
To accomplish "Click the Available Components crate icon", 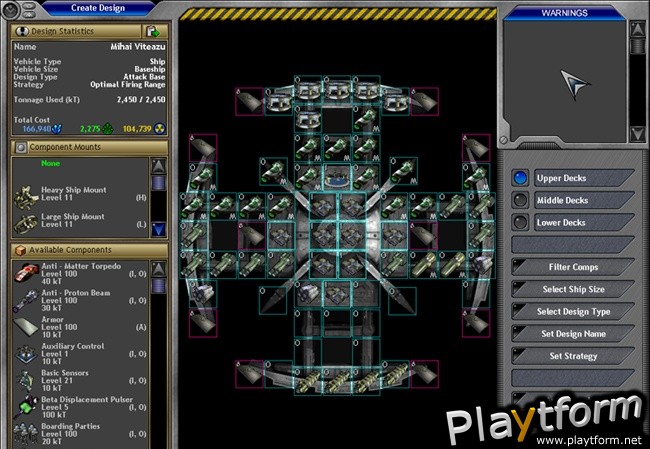I will click(20, 250).
